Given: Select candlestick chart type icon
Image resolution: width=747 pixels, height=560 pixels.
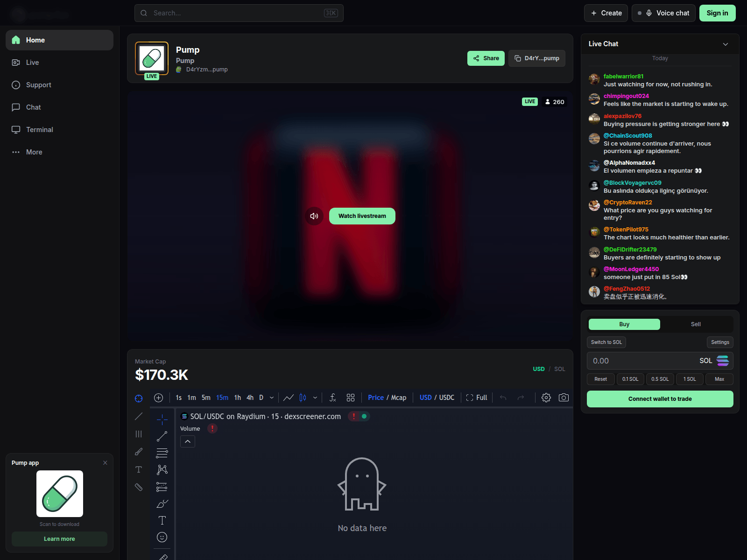Looking at the screenshot, I should (x=303, y=398).
